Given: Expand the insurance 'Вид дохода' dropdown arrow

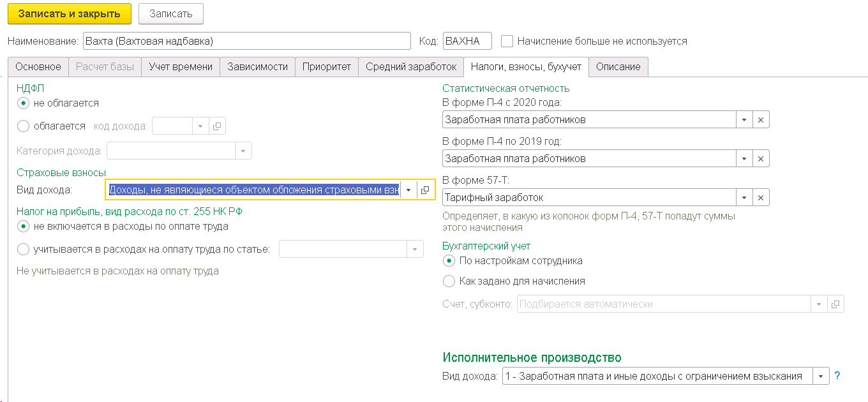Looking at the screenshot, I should [408, 190].
